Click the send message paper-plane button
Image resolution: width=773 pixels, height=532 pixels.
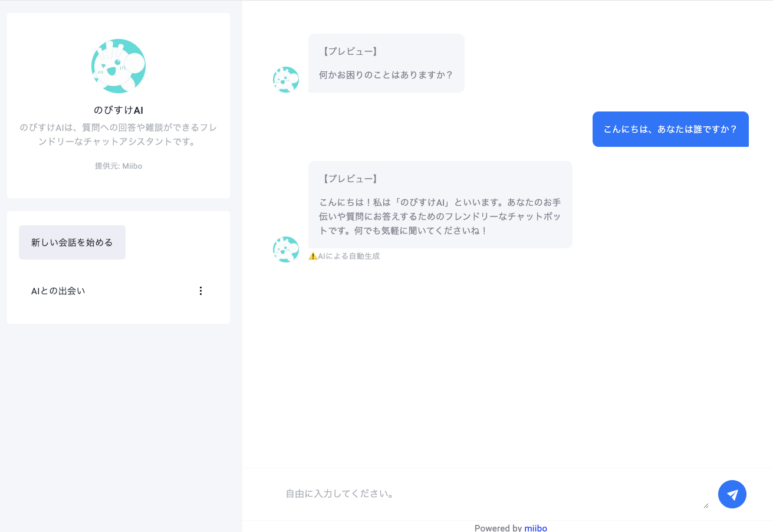(732, 494)
